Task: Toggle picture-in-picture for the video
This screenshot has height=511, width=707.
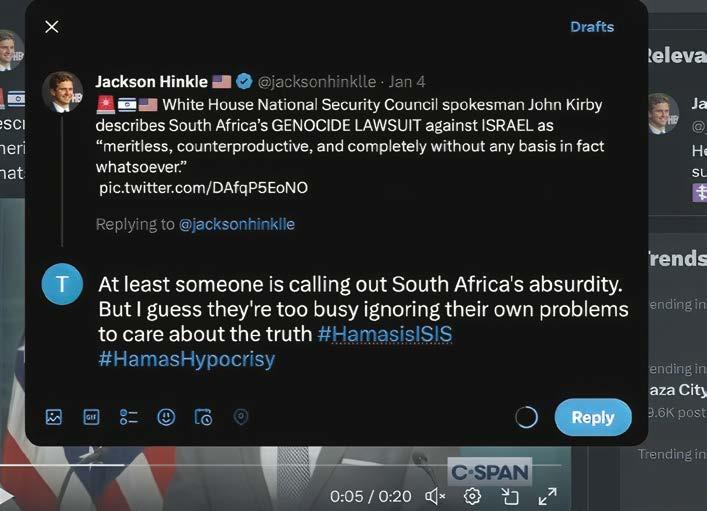Action: pos(510,497)
